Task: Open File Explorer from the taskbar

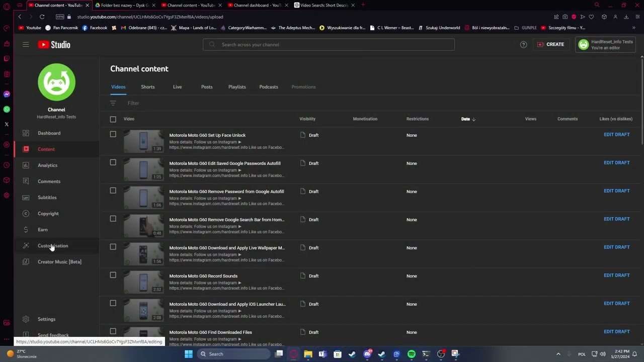Action: 308,354
